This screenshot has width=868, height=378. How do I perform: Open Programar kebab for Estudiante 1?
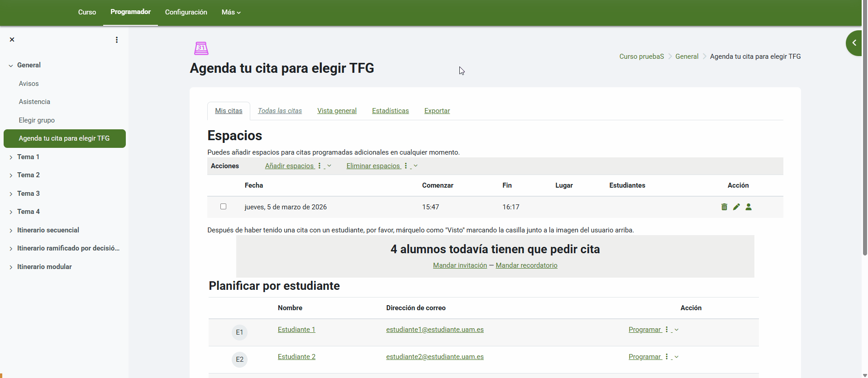coord(667,330)
